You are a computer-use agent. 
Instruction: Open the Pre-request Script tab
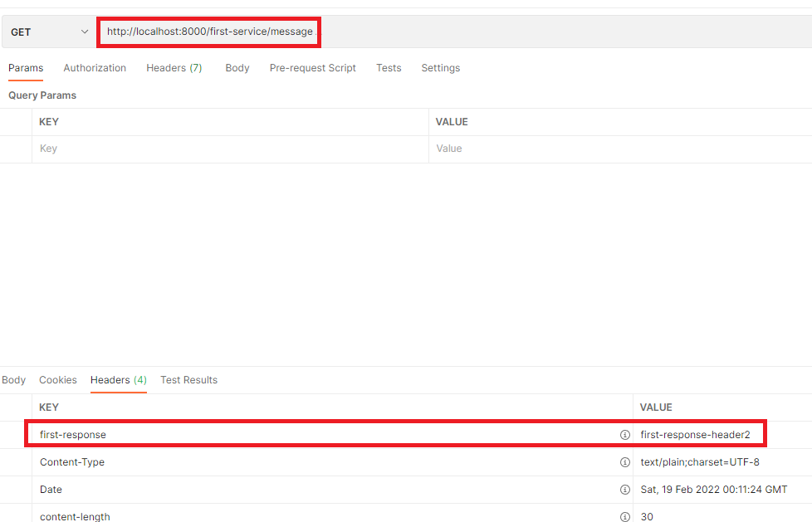(x=313, y=68)
